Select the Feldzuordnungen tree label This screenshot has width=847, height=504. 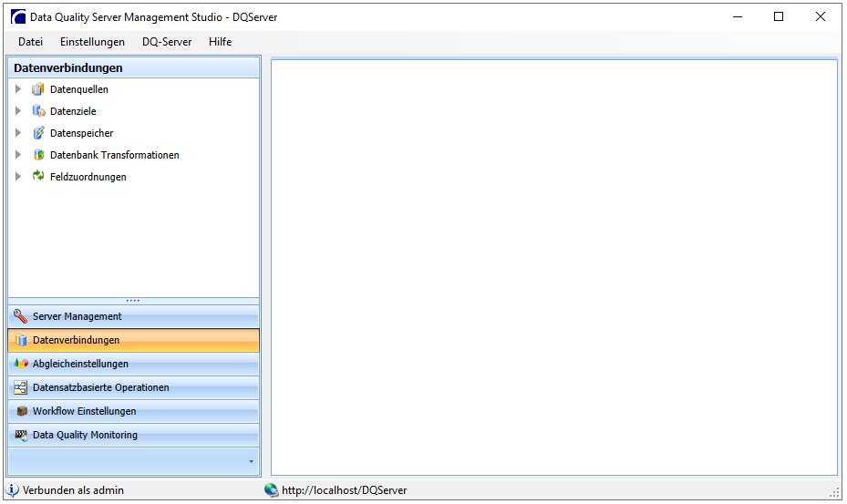tap(88, 177)
